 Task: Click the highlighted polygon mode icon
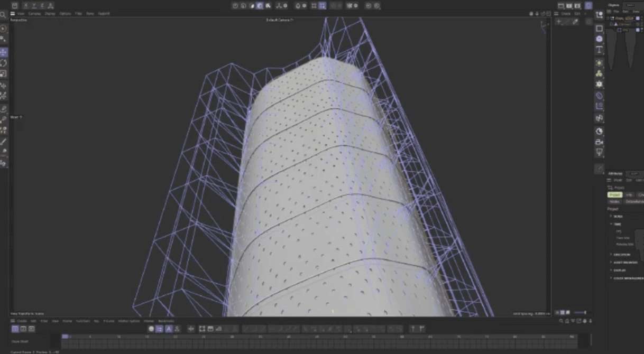click(260, 6)
